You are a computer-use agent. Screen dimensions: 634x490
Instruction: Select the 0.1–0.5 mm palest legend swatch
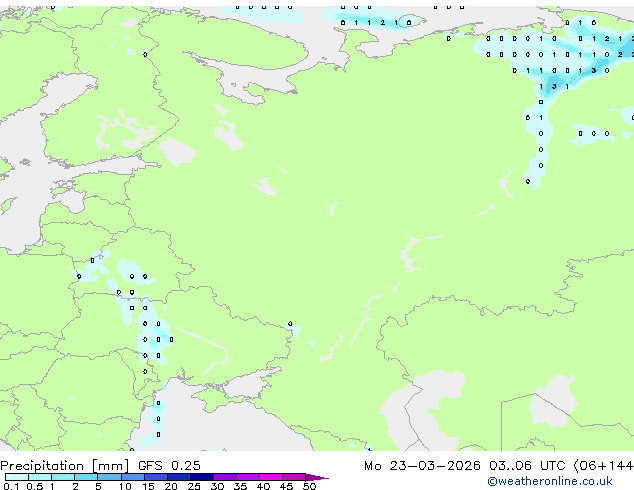pyautogui.click(x=17, y=477)
